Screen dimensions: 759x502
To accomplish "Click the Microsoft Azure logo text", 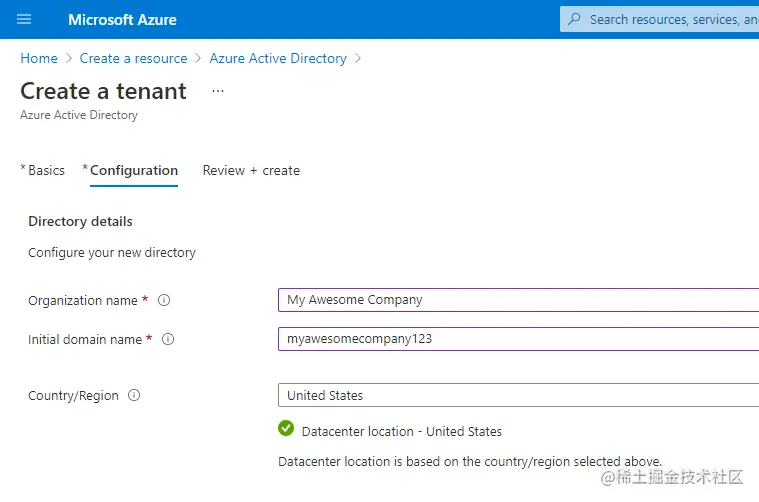I will click(x=122, y=20).
